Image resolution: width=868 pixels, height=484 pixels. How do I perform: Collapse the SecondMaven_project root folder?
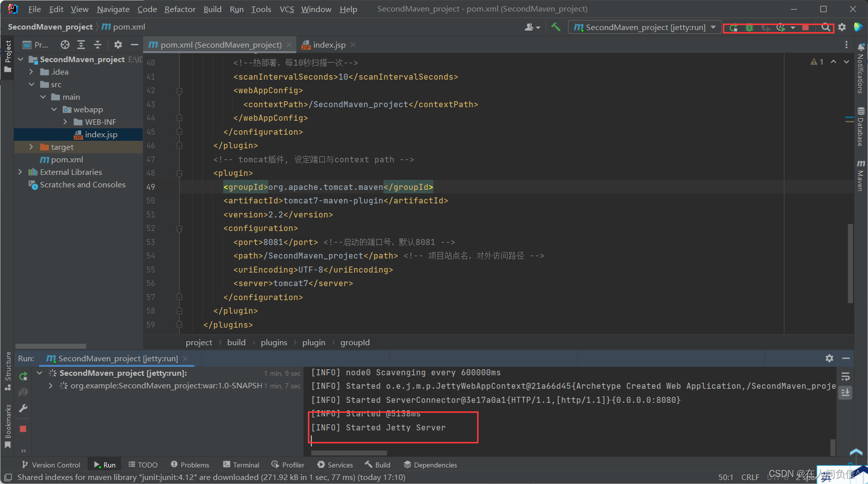(21, 59)
